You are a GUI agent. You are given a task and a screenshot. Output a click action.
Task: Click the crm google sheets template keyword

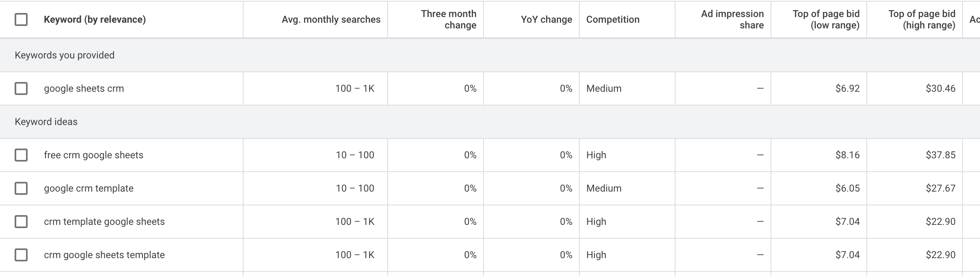[x=104, y=255]
